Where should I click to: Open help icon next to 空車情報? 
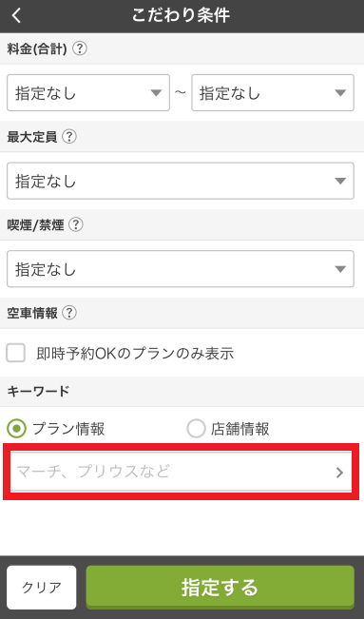pyautogui.click(x=69, y=313)
